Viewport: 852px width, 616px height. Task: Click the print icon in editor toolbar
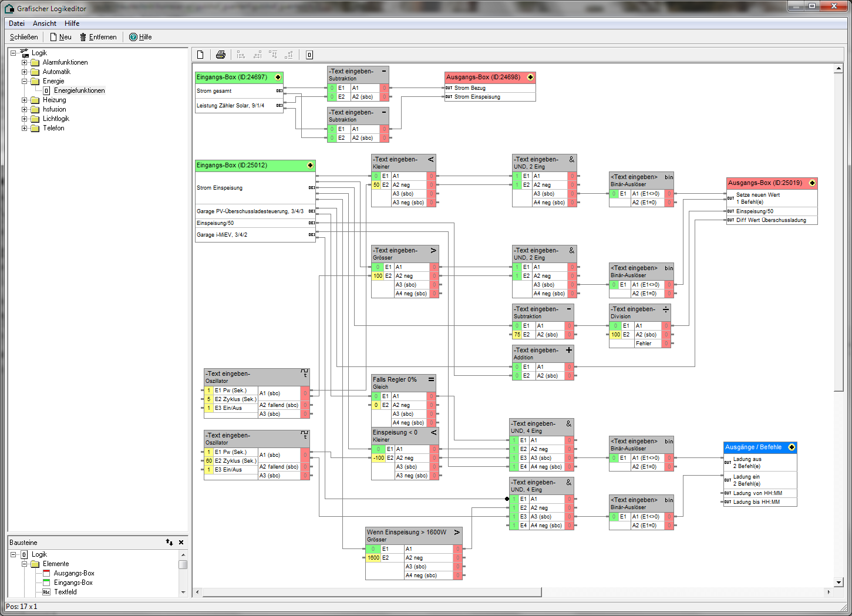coord(221,55)
